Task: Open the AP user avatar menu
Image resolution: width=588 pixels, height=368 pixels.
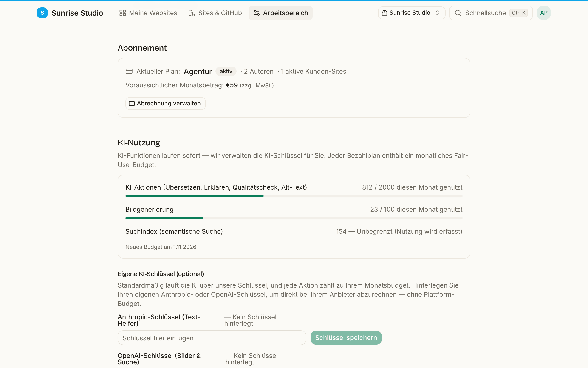Action: 544,13
